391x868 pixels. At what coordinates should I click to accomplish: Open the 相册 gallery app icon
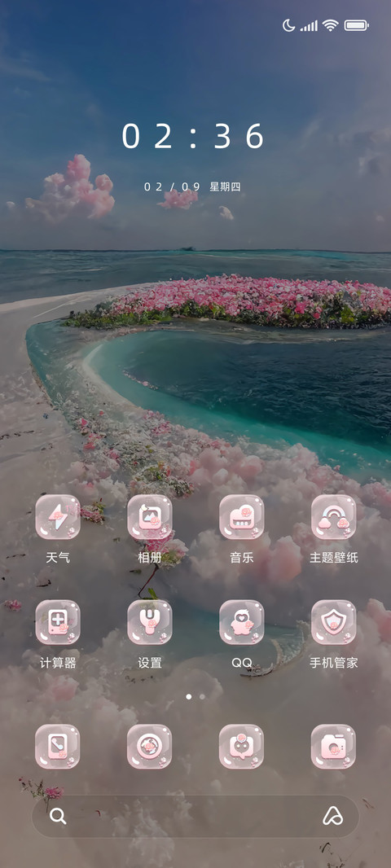150,517
